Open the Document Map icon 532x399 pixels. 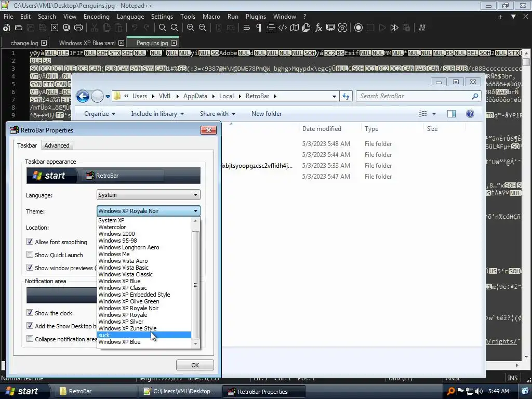point(295,28)
